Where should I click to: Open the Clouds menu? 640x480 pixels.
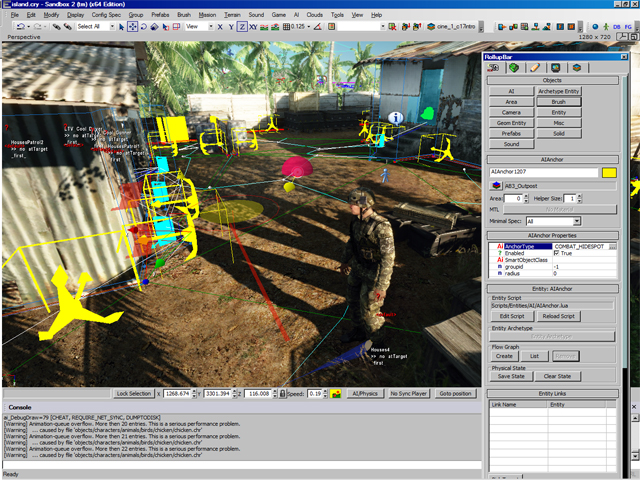[315, 15]
